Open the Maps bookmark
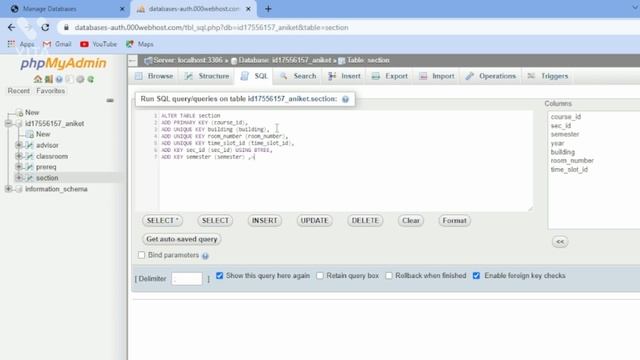 tap(140, 44)
